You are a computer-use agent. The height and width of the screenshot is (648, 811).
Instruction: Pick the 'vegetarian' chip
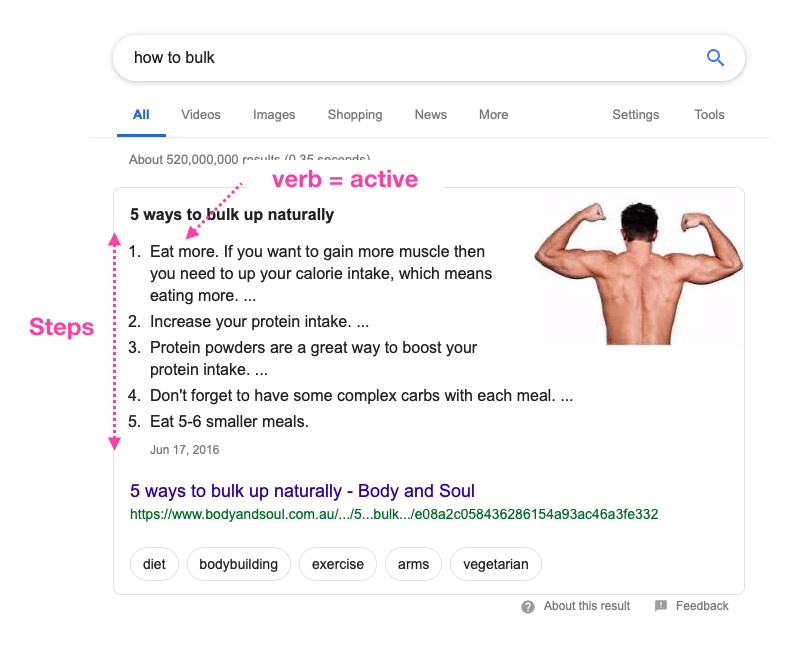pyautogui.click(x=495, y=564)
